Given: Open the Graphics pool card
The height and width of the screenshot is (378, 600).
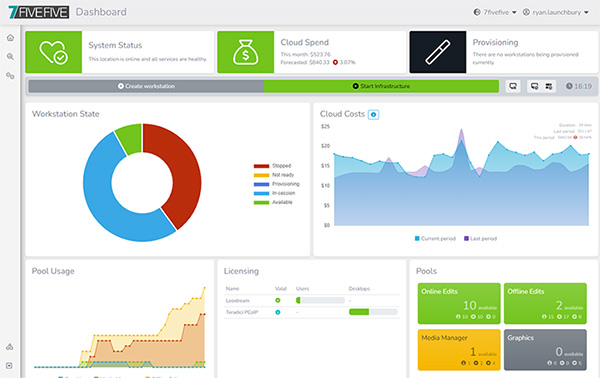Looking at the screenshot, I should [x=545, y=350].
